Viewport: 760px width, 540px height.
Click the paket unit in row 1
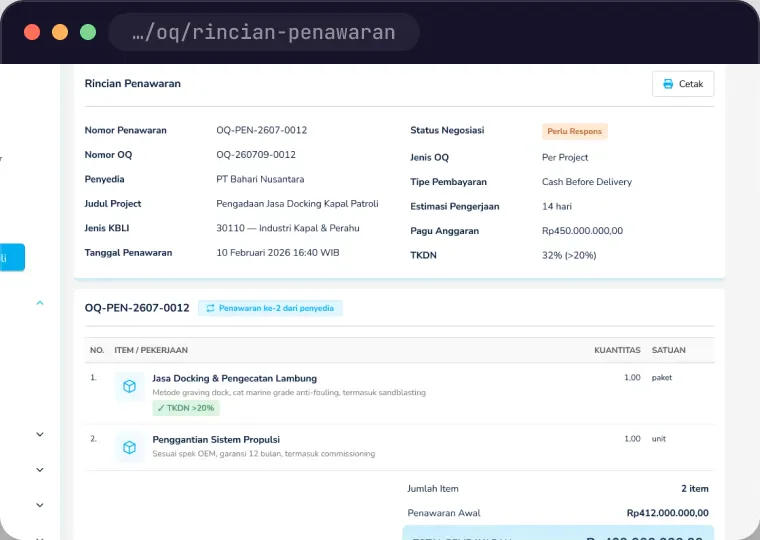coord(662,378)
